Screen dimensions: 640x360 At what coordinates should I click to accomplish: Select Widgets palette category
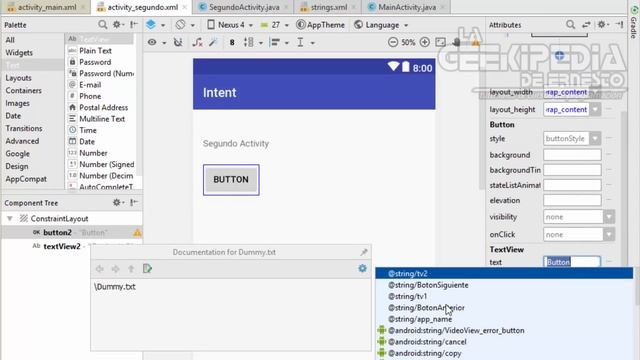19,53
